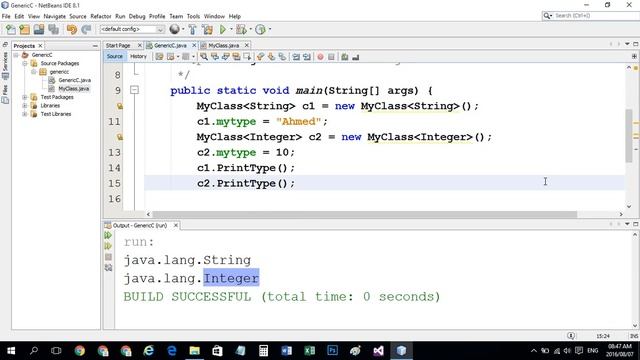Select GenericC.java in the Projects tree
The width and height of the screenshot is (640, 360).
(x=74, y=80)
